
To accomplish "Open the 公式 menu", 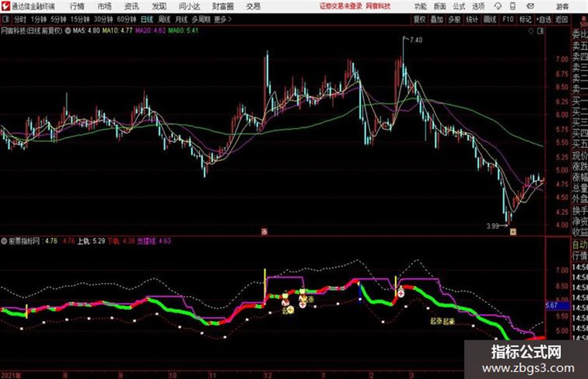I will click(459, 6).
